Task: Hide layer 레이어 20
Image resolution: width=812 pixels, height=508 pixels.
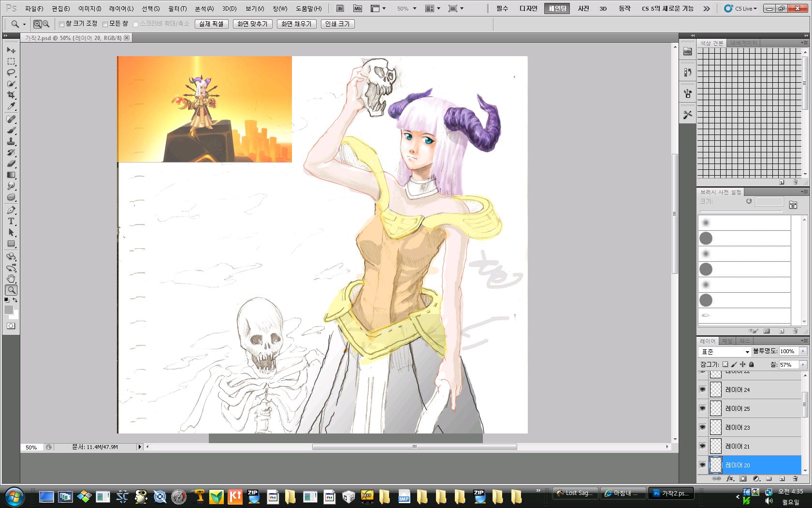Action: 702,465
